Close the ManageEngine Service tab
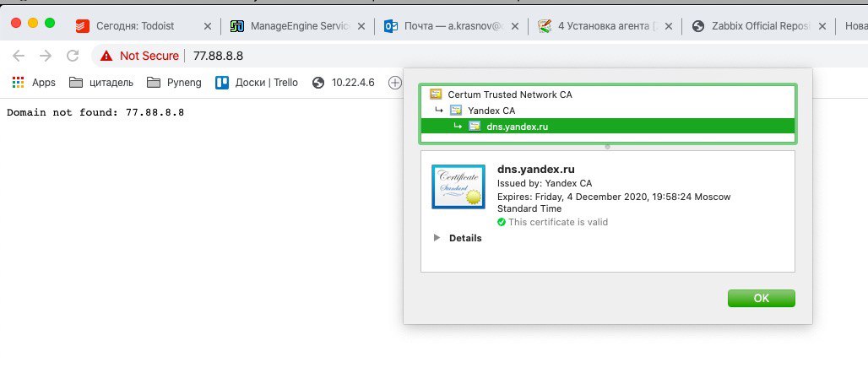This screenshot has width=868, height=373. tap(361, 26)
